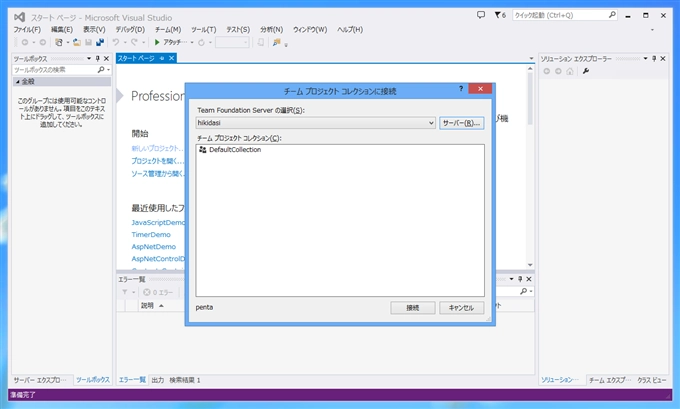Collapse the 全般 toolbox group
The width and height of the screenshot is (680, 409).
coord(18,82)
